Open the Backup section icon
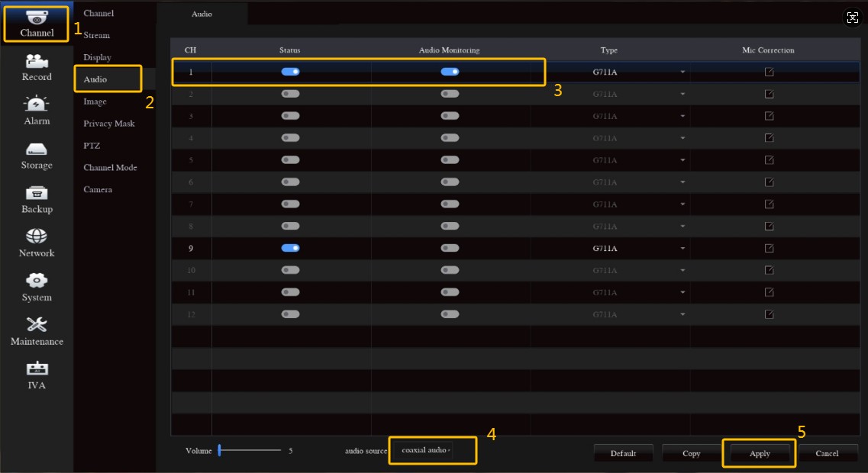Viewport: 868px width, 473px height. 37,193
